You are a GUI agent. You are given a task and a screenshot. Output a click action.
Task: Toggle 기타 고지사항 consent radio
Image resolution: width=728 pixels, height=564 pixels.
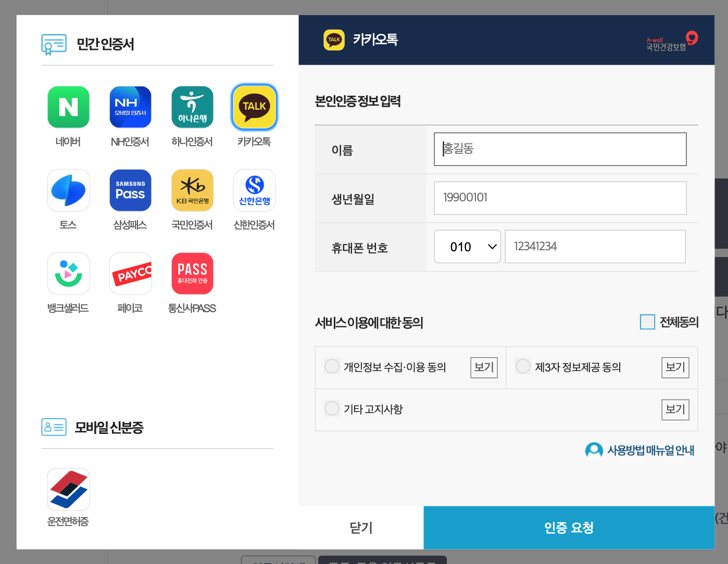coord(332,408)
